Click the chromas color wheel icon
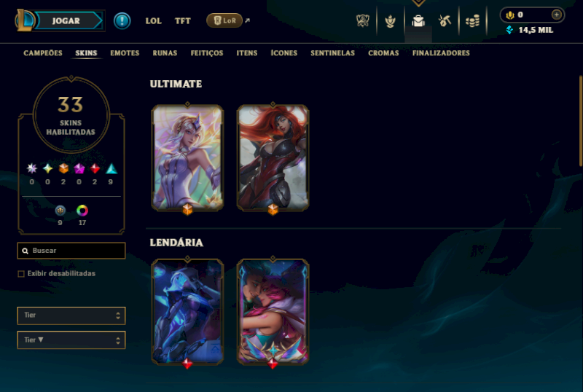583x392 pixels. (82, 211)
